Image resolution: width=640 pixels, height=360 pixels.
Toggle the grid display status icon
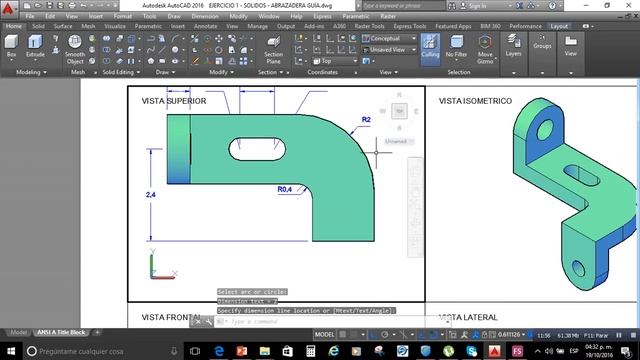click(343, 335)
